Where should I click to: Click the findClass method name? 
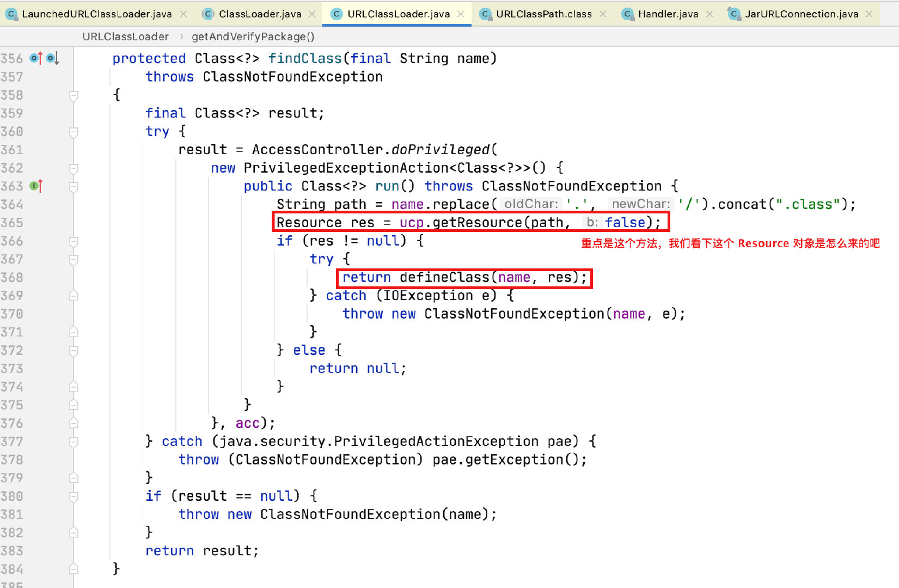coord(305,58)
